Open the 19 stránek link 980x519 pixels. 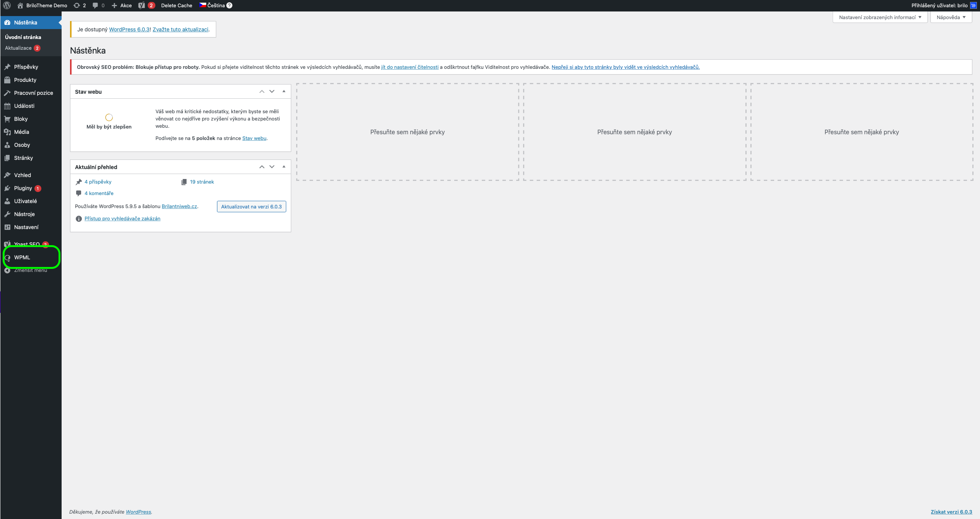pyautogui.click(x=202, y=182)
